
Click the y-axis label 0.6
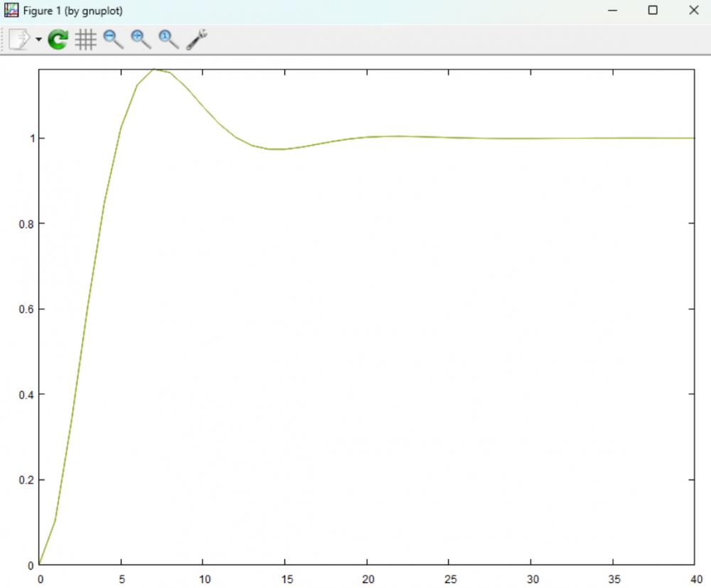tap(26, 309)
